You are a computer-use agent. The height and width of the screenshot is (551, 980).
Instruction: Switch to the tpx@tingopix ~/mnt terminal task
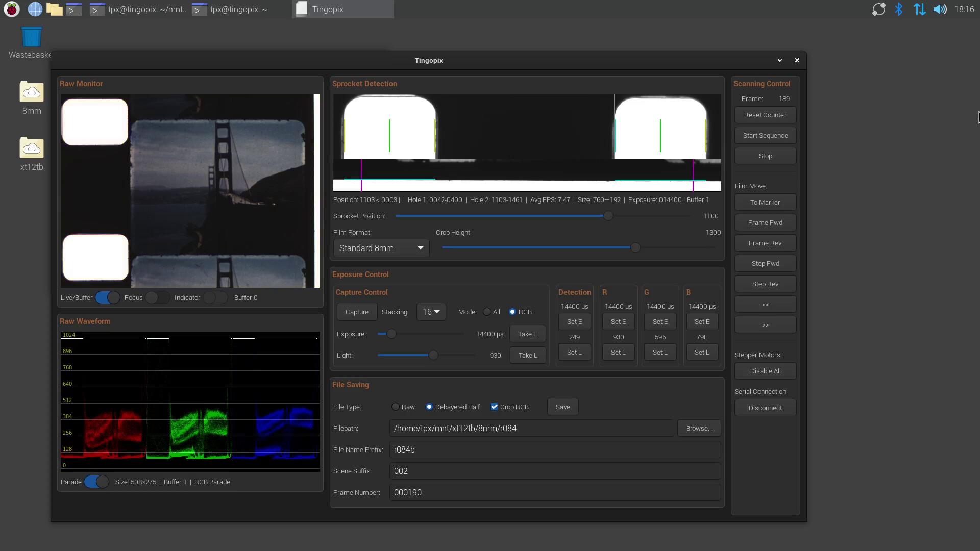138,9
